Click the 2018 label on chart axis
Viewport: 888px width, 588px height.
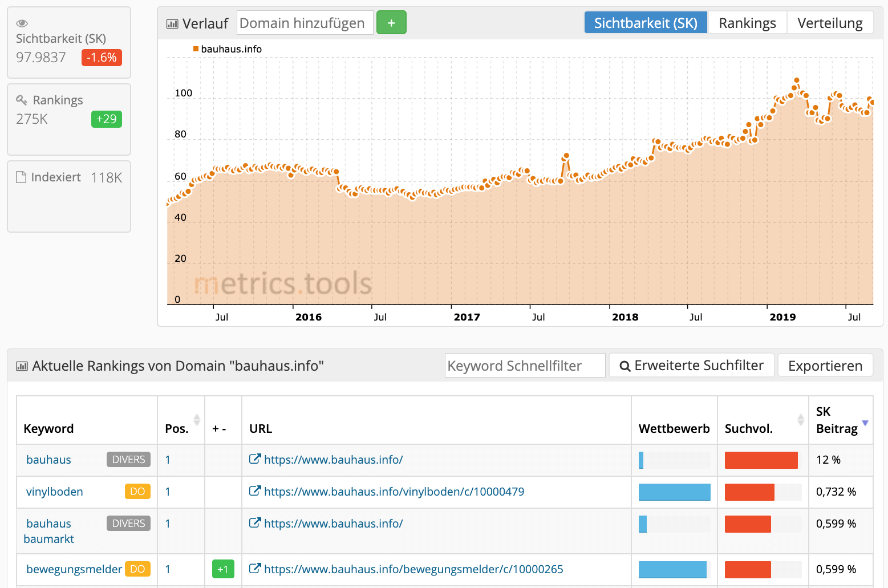point(625,317)
